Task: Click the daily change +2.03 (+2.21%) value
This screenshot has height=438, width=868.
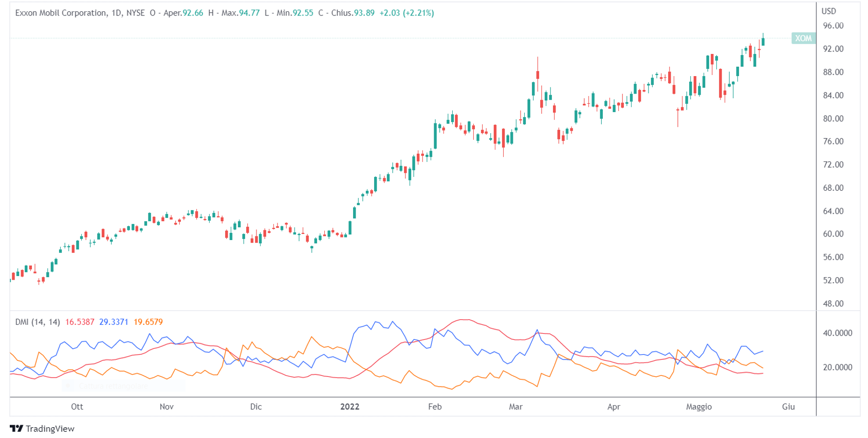Action: (407, 13)
